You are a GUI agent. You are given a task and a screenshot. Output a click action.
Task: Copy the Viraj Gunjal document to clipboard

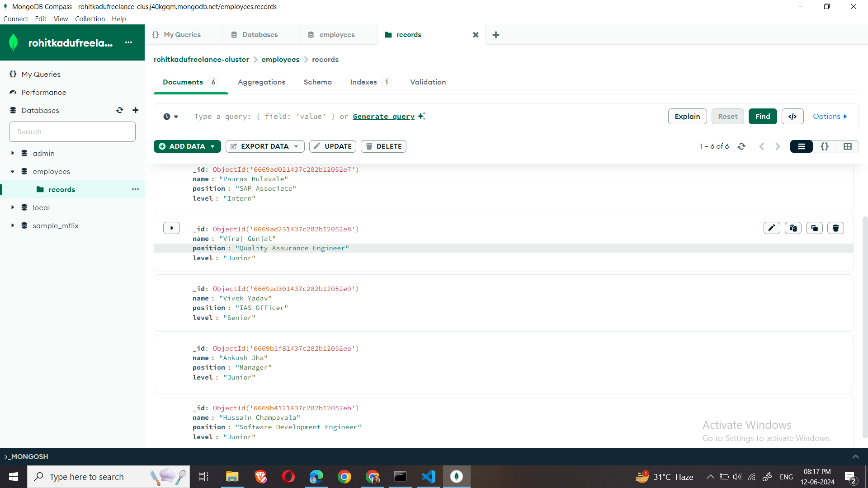[x=793, y=228]
